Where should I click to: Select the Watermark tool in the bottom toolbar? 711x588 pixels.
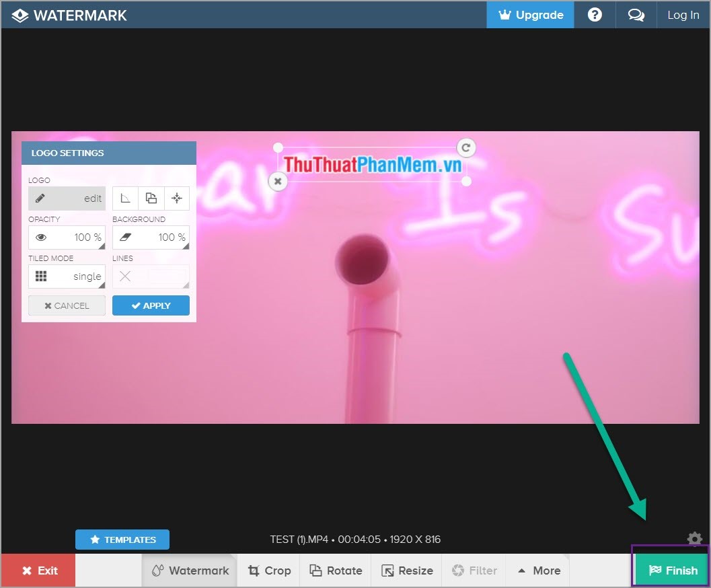[190, 570]
